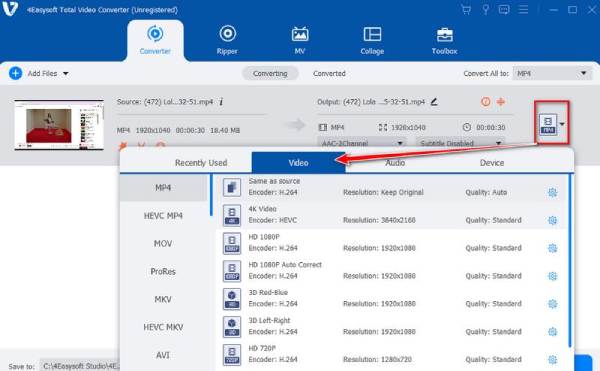The width and height of the screenshot is (600, 371).
Task: Click the MP4 output format icon
Action: click(548, 124)
